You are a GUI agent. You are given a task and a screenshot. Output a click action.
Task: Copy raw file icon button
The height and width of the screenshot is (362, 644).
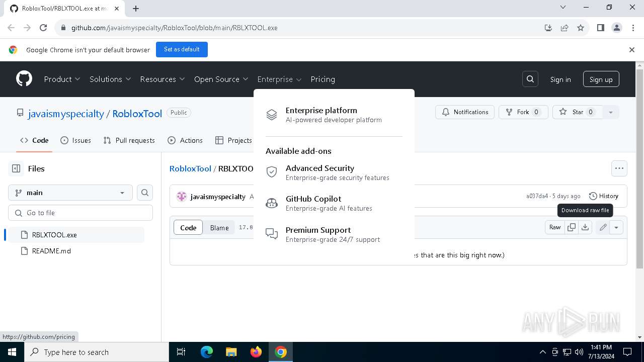[x=572, y=227]
